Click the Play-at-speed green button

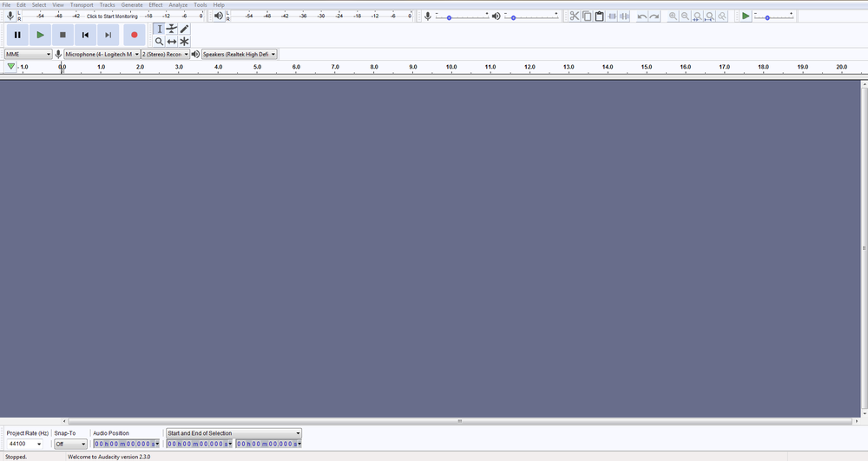point(746,16)
